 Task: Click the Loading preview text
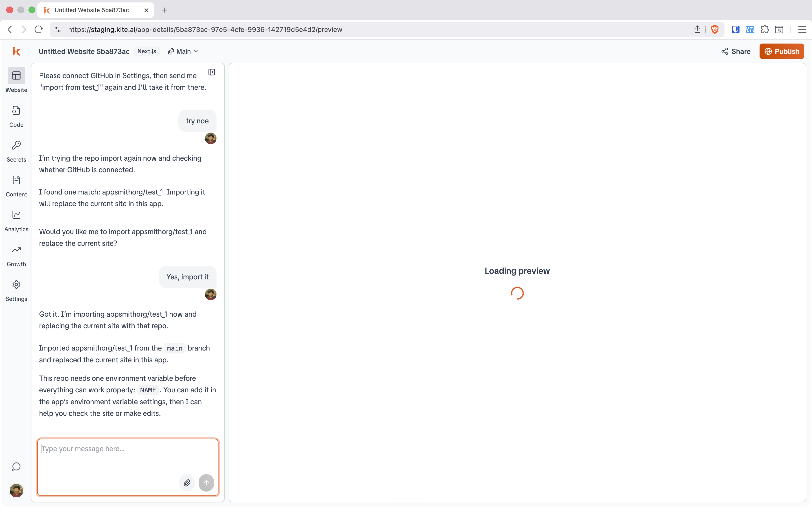(x=517, y=271)
